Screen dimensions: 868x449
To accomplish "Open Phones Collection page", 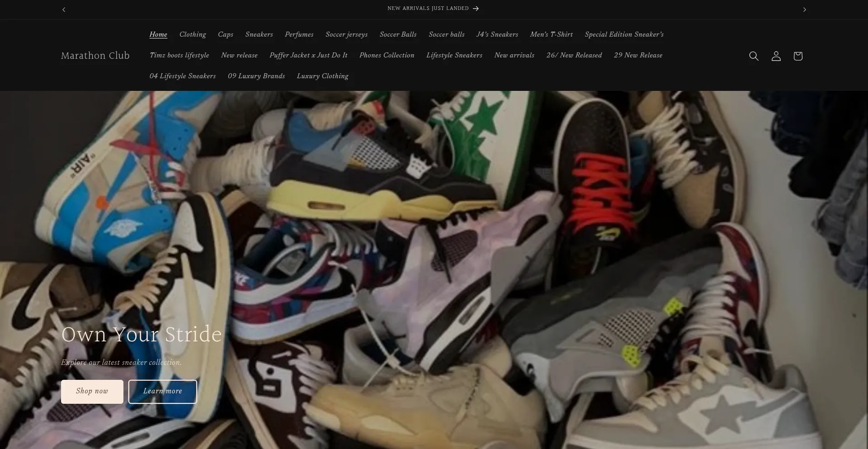I will click(387, 55).
